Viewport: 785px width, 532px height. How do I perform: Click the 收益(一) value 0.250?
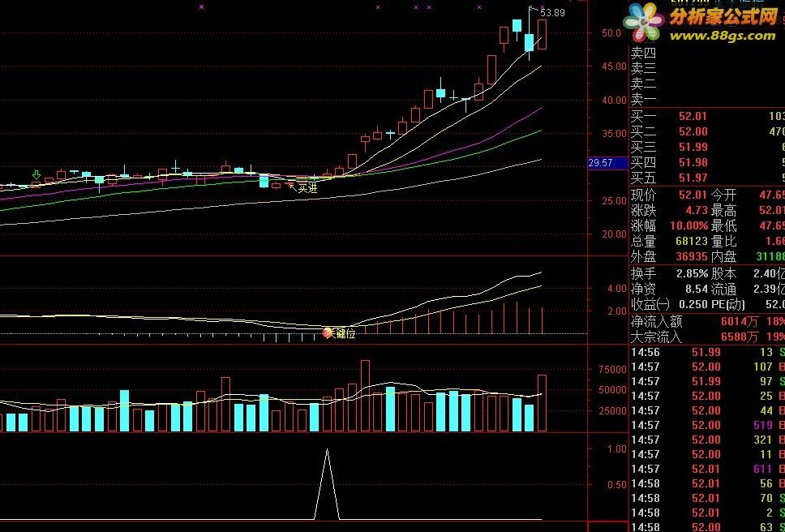(x=693, y=304)
